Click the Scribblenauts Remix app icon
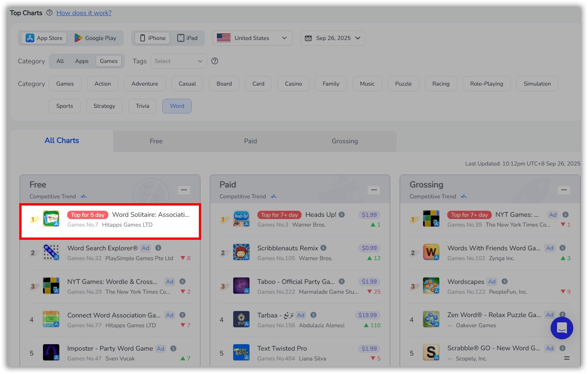The image size is (588, 374). pyautogui.click(x=241, y=252)
